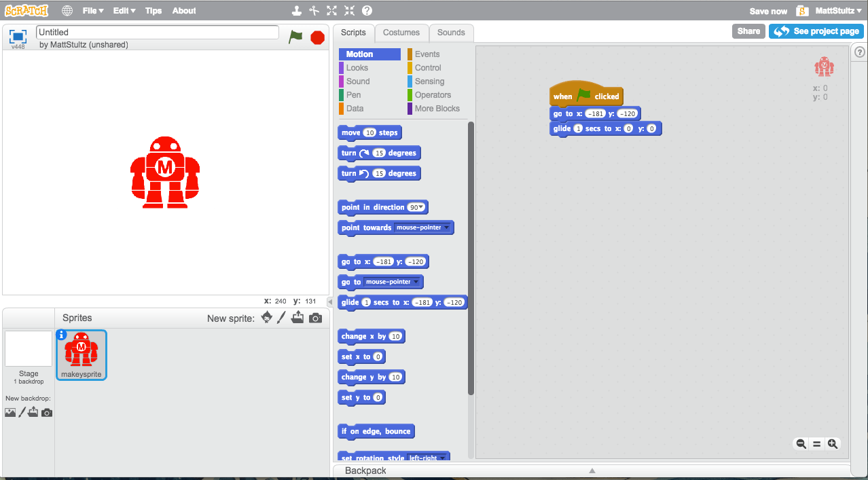This screenshot has width=868, height=480.
Task: Click the My Stuff folder icon
Action: click(x=802, y=11)
